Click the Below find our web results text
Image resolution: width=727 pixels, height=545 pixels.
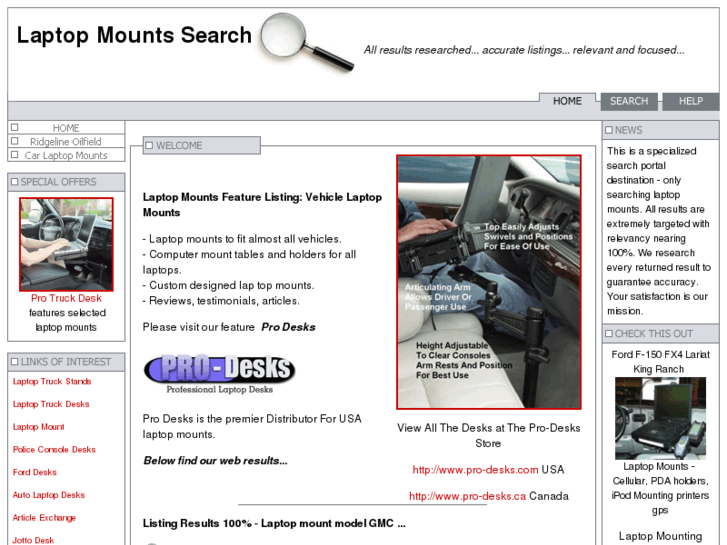215,461
